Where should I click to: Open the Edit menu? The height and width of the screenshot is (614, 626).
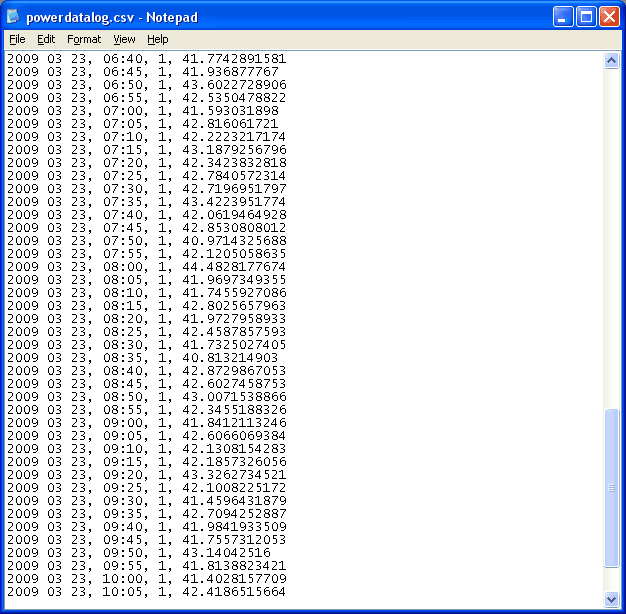[x=46, y=39]
